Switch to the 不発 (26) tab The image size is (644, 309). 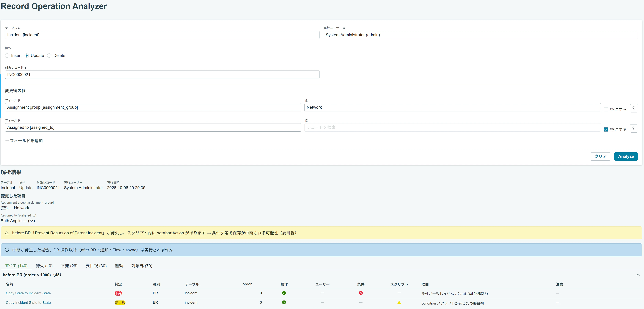(69, 266)
